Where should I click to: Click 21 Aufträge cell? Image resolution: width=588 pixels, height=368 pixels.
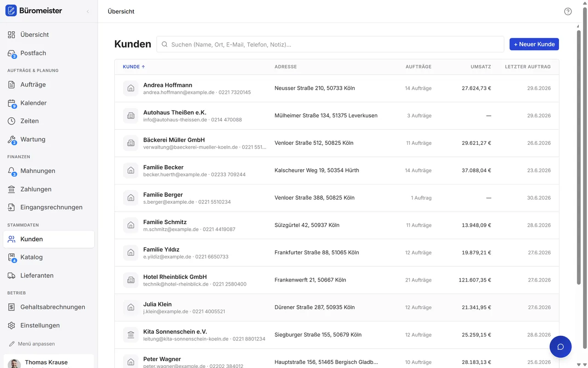(418, 280)
